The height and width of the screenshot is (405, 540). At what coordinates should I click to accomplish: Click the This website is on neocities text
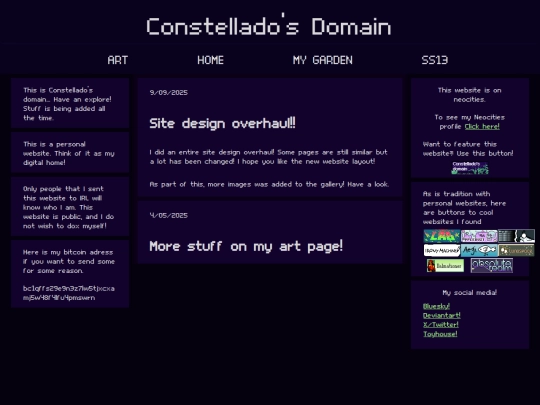point(470,95)
